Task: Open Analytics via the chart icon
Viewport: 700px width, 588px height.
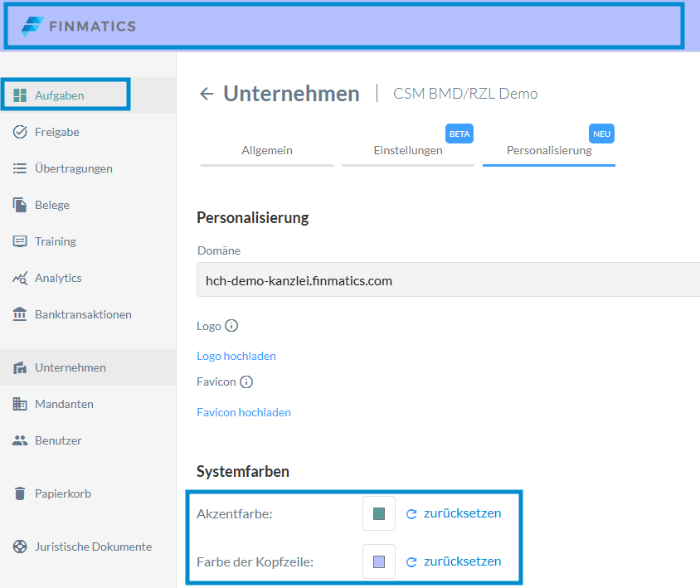Action: pyautogui.click(x=21, y=277)
